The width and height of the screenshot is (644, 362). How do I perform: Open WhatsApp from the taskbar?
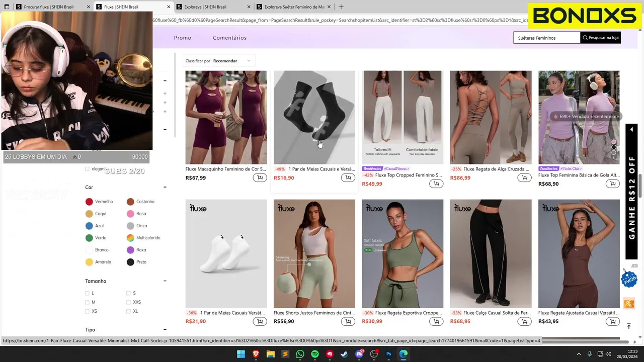[x=300, y=354]
